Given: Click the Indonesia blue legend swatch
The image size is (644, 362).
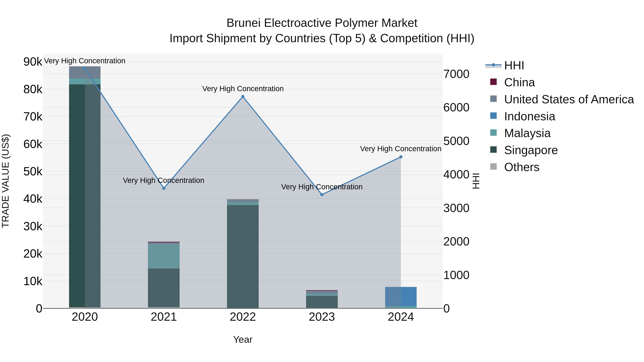Looking at the screenshot, I should click(x=494, y=116).
